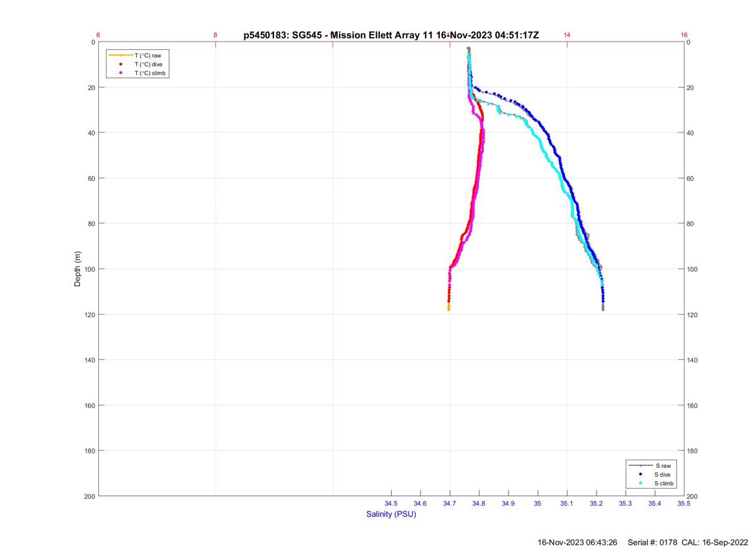Click the plot title p5450183: SG545 Mission Ellett Array
The width and height of the screenshot is (756, 558).
tap(391, 35)
